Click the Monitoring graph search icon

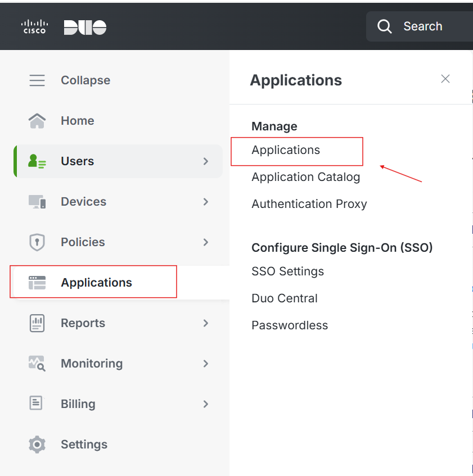(37, 364)
